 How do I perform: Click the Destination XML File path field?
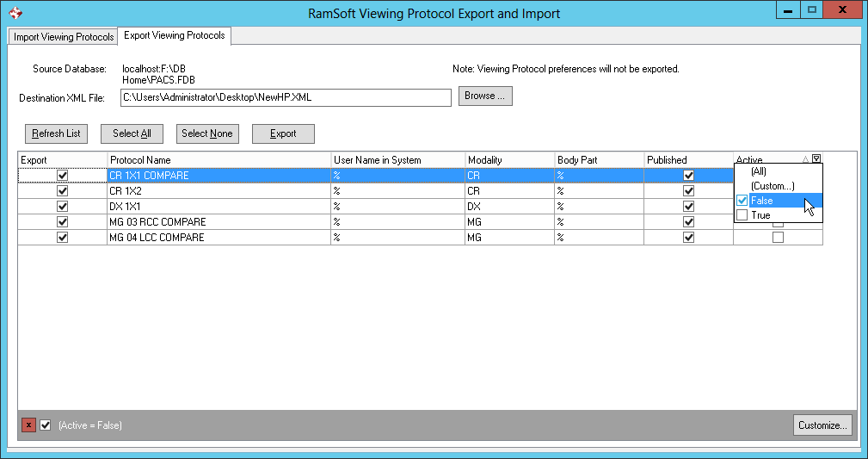(286, 97)
